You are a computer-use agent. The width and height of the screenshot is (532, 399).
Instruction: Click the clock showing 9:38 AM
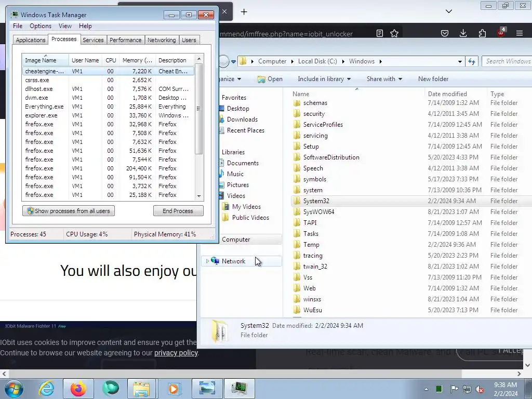pyautogui.click(x=506, y=385)
